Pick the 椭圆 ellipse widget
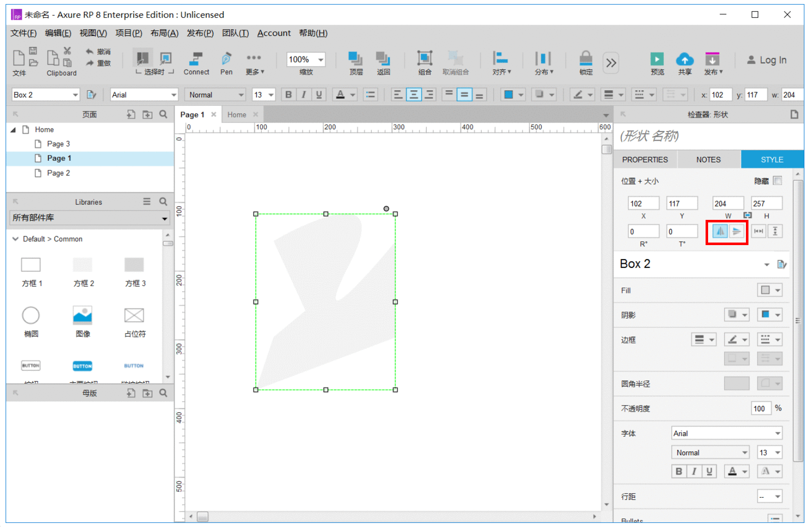Screen dimensions: 812x529 pyautogui.click(x=31, y=321)
